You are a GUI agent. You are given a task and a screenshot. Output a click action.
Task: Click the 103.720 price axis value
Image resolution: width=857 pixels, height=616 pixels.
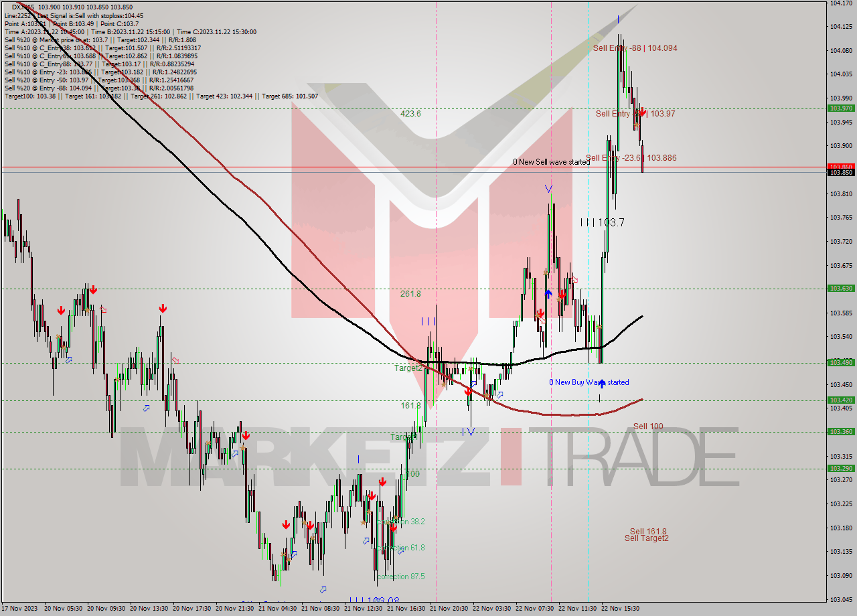[x=841, y=241]
